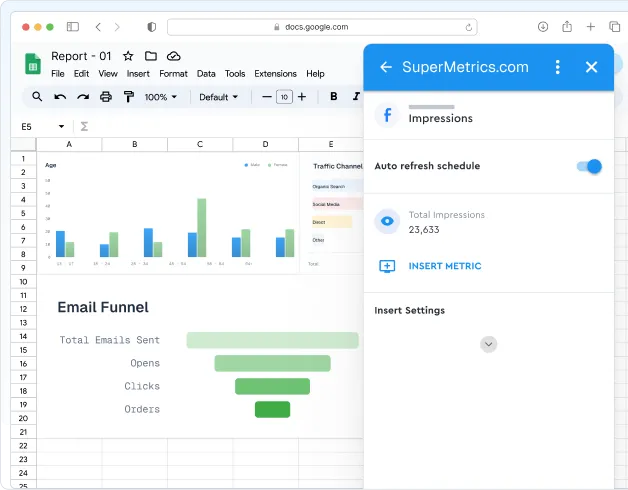Check cloud save status icon
Screen dimensions: 628x490
(173, 56)
